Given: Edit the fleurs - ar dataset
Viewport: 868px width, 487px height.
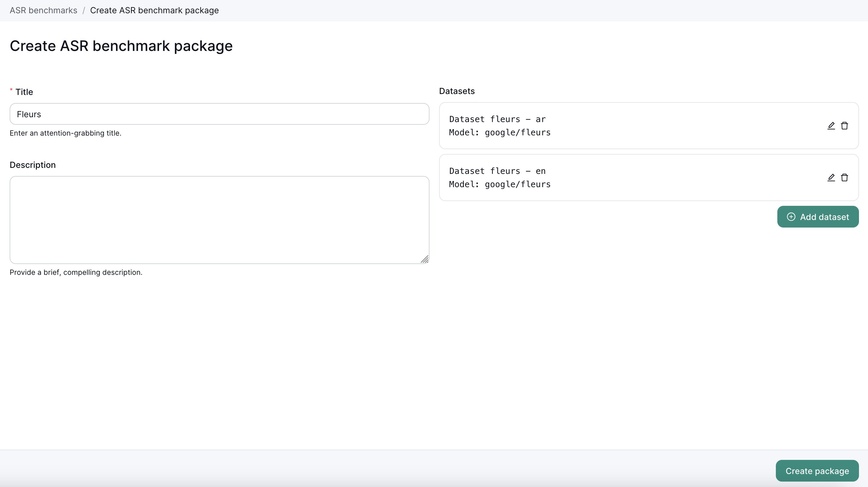Looking at the screenshot, I should (x=831, y=126).
